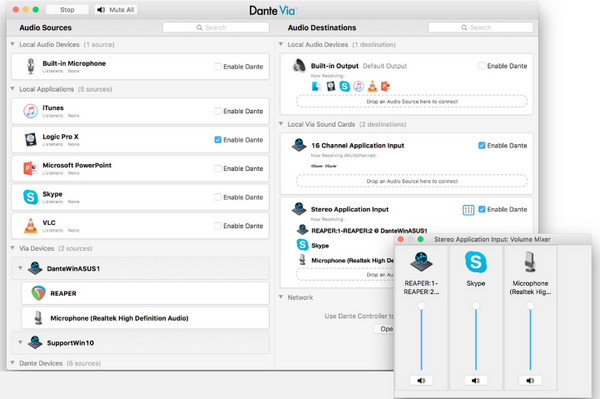This screenshot has width=600, height=399.
Task: Click the Skype icon under Built-in Output
Action: click(345, 86)
